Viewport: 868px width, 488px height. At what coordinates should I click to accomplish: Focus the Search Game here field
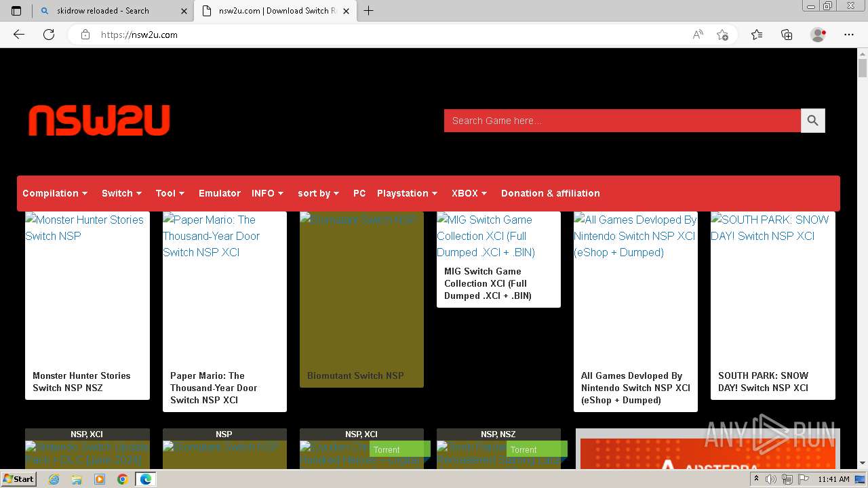tap(623, 121)
